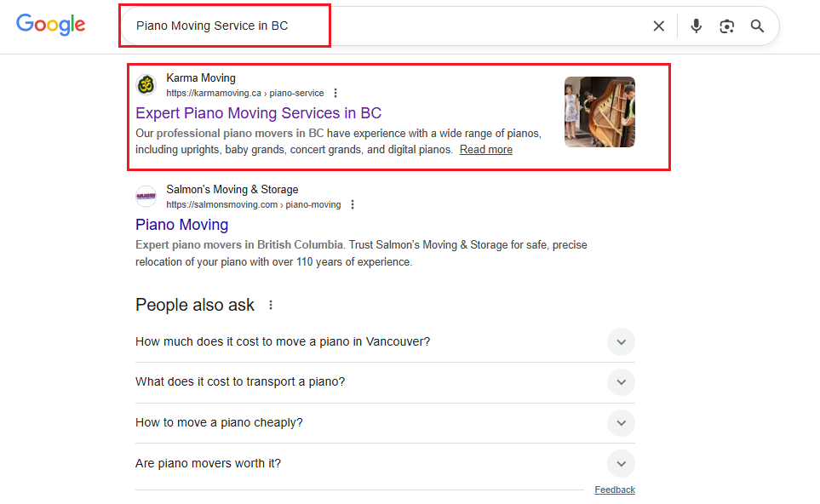Expand "Are piano movers worth it?"
The image size is (820, 504).
pos(621,464)
